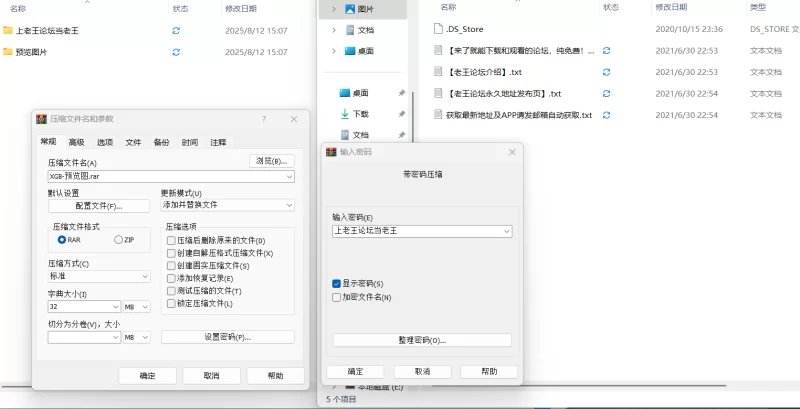Select the RAR archive format
This screenshot has width=800, height=409.
click(62, 240)
